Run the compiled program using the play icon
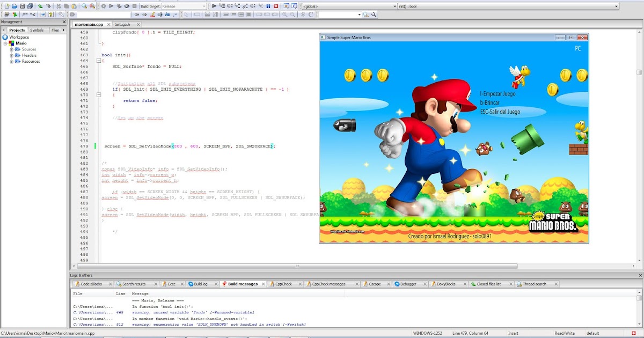Viewport: 644px width, 338px height. tap(111, 5)
